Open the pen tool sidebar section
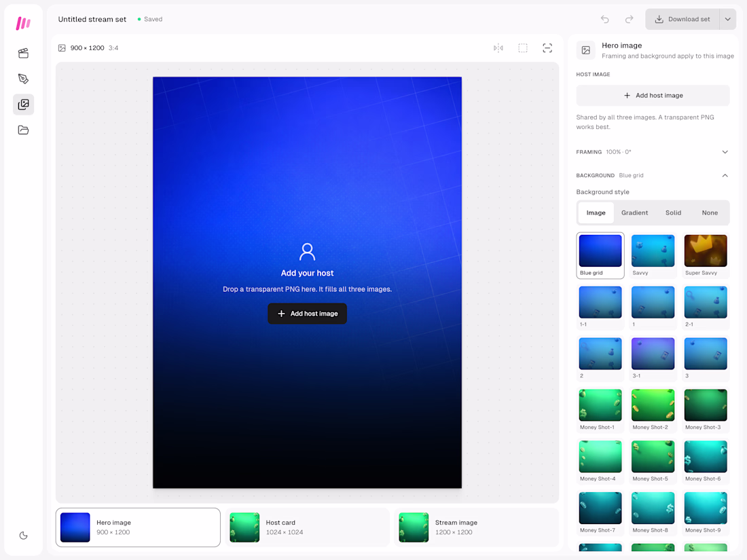The image size is (747, 560). point(23,79)
